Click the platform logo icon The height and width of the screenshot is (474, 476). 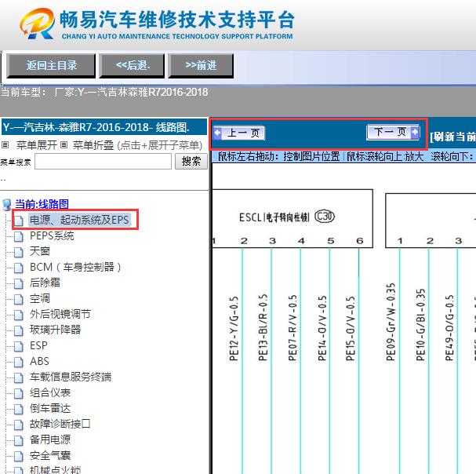click(x=37, y=24)
